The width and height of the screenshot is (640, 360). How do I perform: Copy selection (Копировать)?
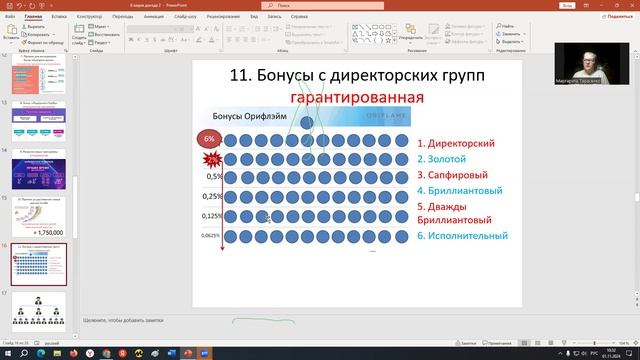point(36,34)
